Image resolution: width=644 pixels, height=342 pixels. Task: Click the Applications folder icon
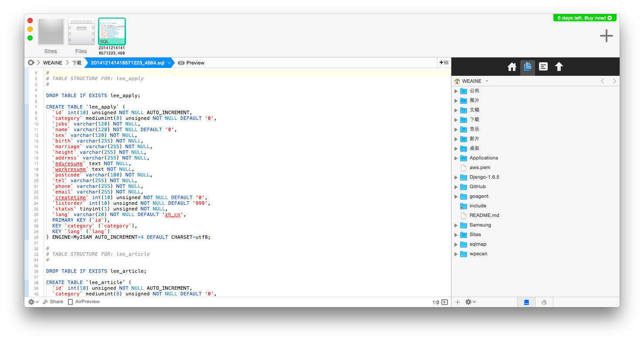[464, 158]
